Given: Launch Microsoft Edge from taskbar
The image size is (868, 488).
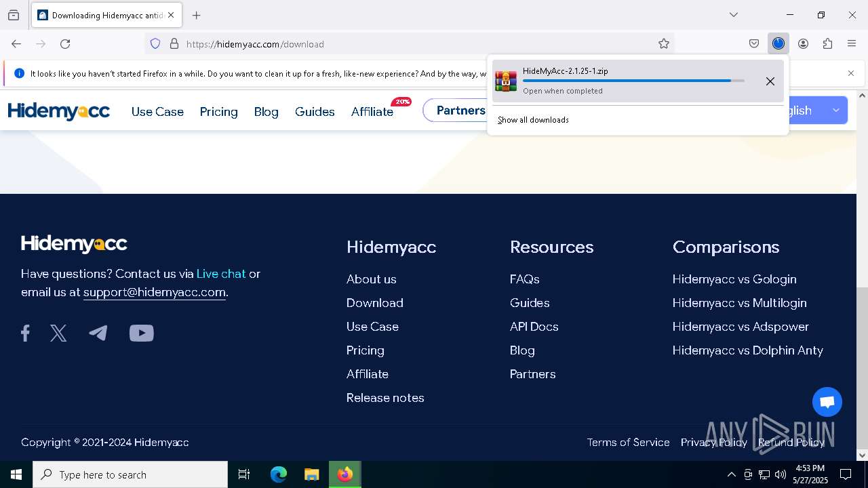Looking at the screenshot, I should [279, 474].
